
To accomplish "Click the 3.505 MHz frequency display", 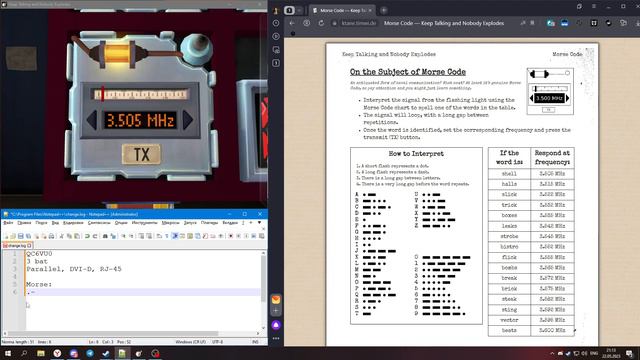I will click(140, 120).
